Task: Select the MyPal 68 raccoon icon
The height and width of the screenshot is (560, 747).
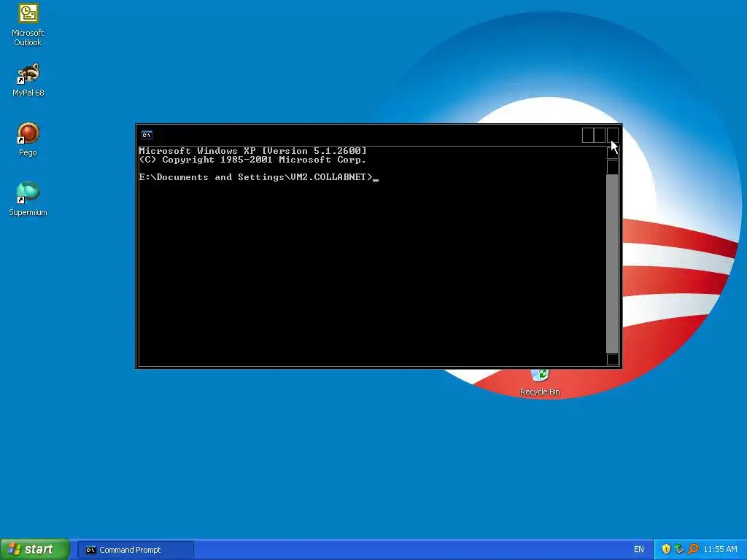Action: [x=28, y=80]
